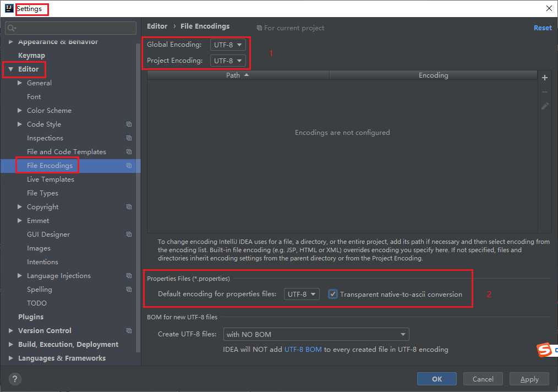Open TODO settings page

pos(37,303)
